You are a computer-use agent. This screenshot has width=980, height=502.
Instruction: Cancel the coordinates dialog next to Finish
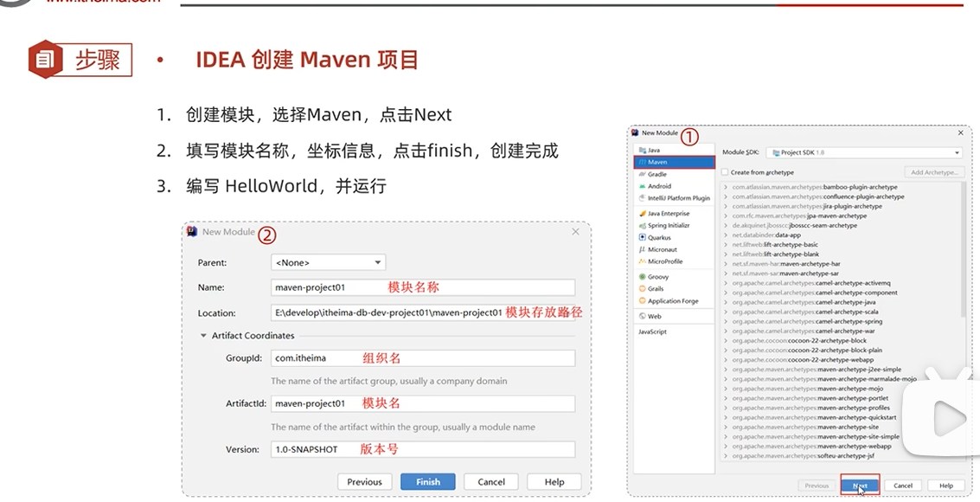tap(491, 482)
